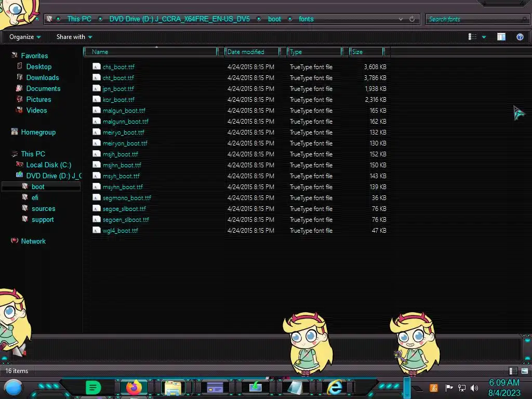Launch Internet Explorer from the taskbar
The width and height of the screenshot is (532, 399).
pos(335,387)
